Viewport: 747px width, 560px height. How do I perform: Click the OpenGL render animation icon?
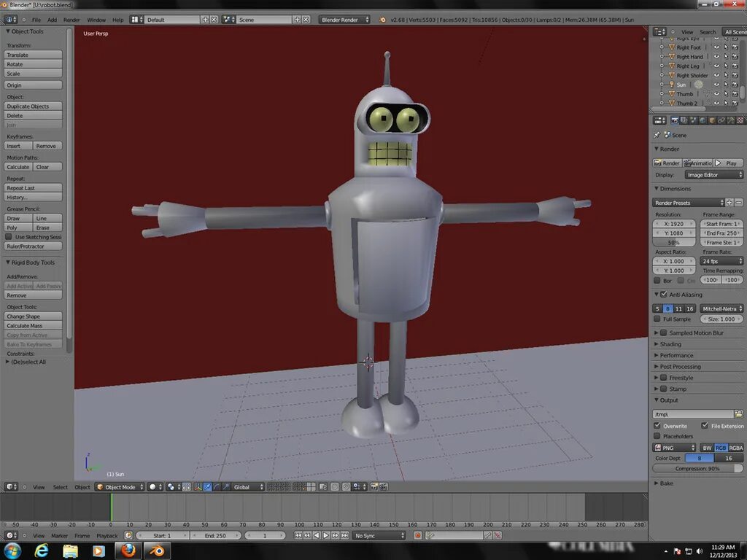[x=383, y=486]
